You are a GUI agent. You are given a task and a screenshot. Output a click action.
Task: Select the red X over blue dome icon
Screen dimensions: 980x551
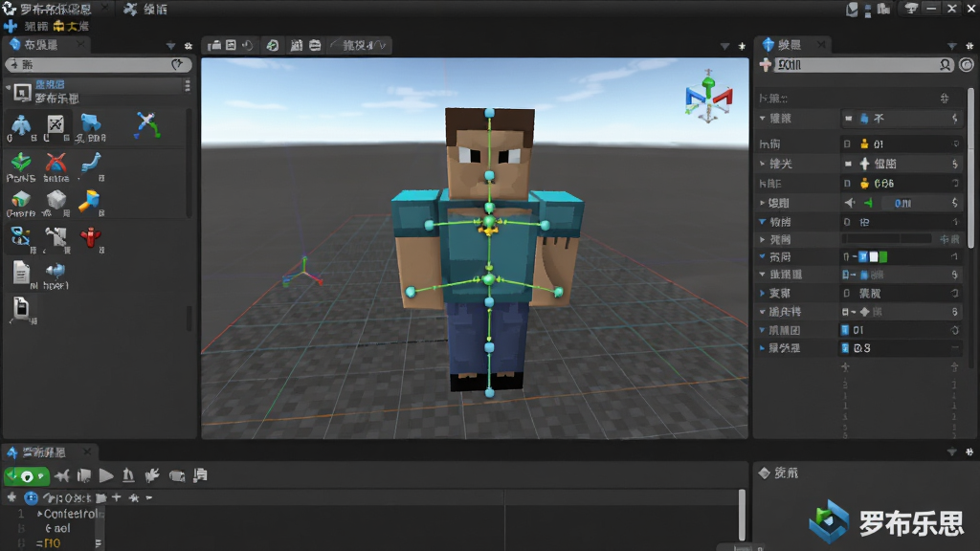click(x=56, y=163)
